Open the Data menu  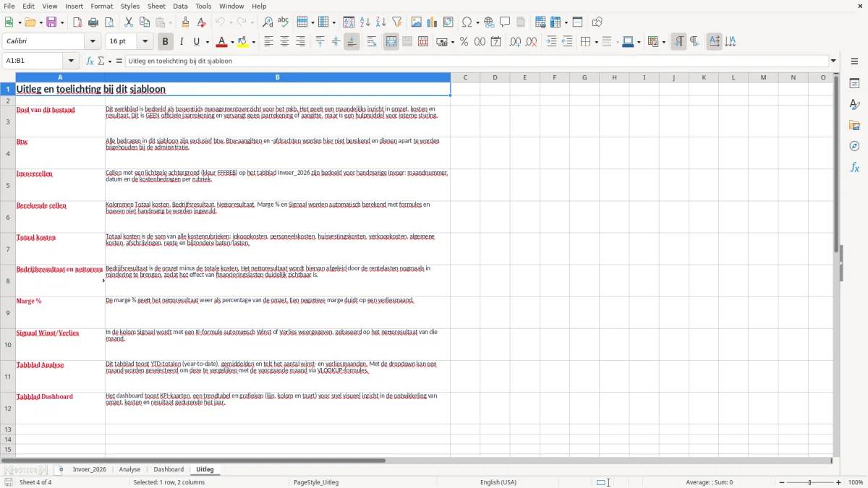tap(180, 6)
